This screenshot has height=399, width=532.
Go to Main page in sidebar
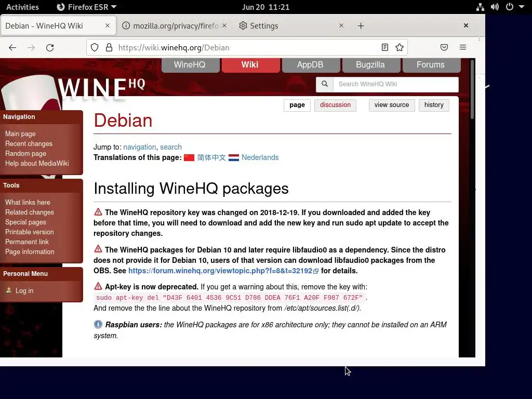[20, 134]
